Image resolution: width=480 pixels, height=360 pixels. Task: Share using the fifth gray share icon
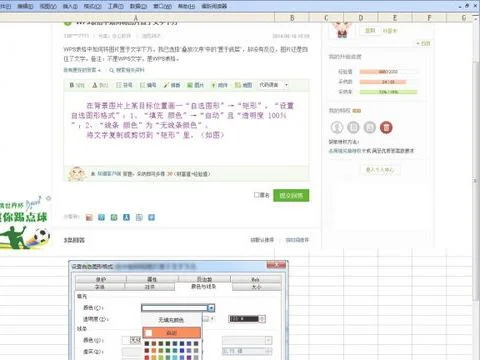point(139,218)
